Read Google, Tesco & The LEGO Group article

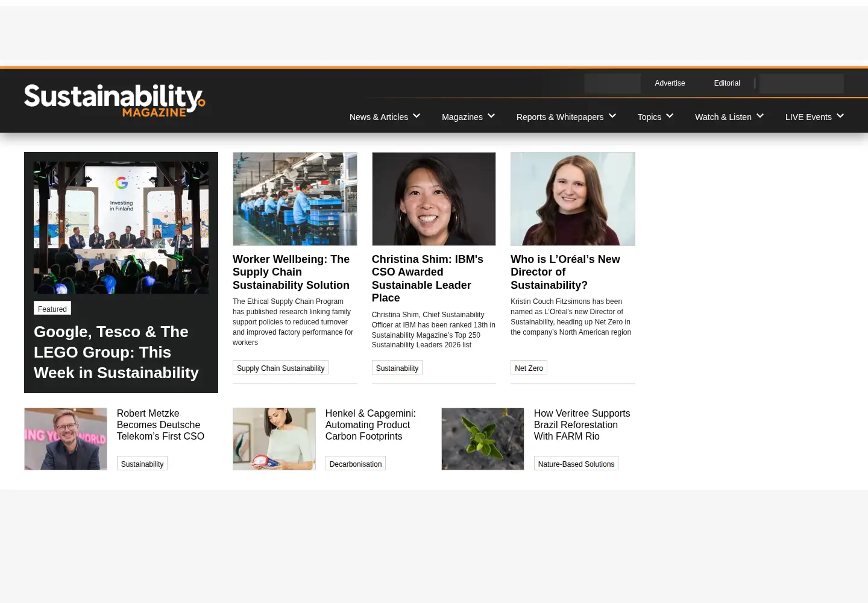pos(116,352)
